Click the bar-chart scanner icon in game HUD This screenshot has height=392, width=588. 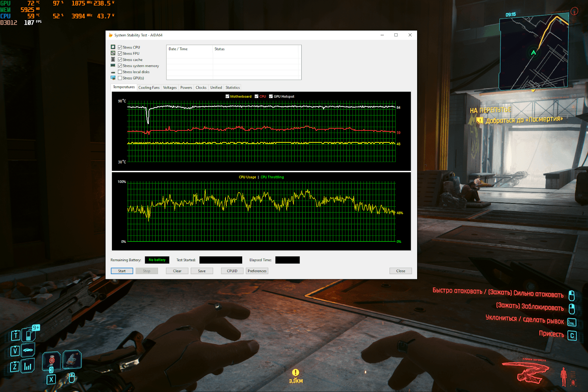pos(28,366)
